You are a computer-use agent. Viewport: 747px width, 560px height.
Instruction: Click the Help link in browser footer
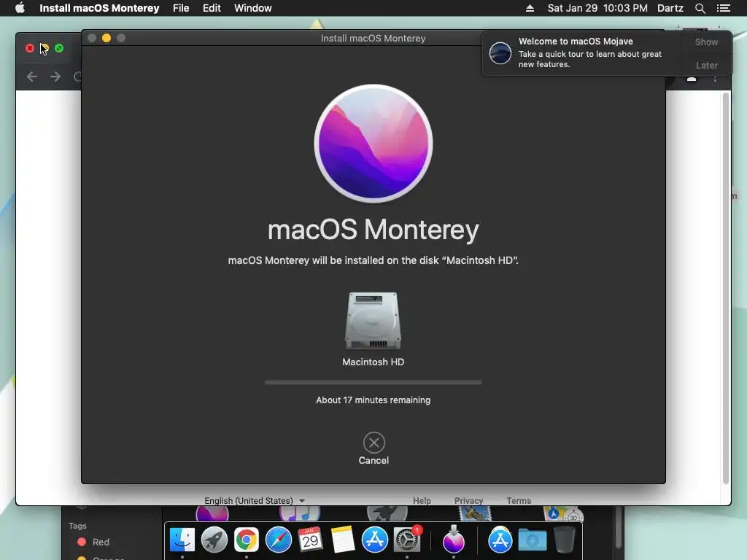coord(422,500)
